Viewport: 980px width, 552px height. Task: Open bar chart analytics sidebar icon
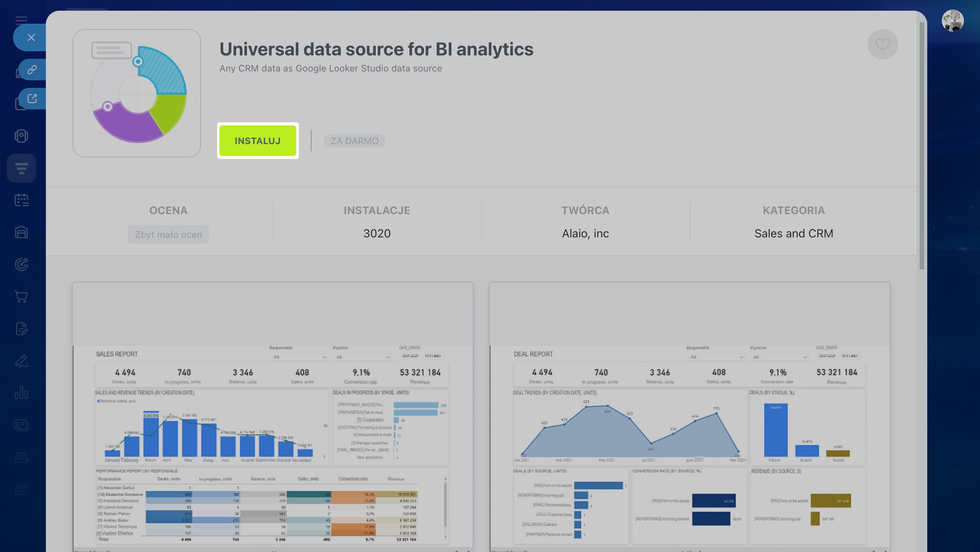[21, 393]
